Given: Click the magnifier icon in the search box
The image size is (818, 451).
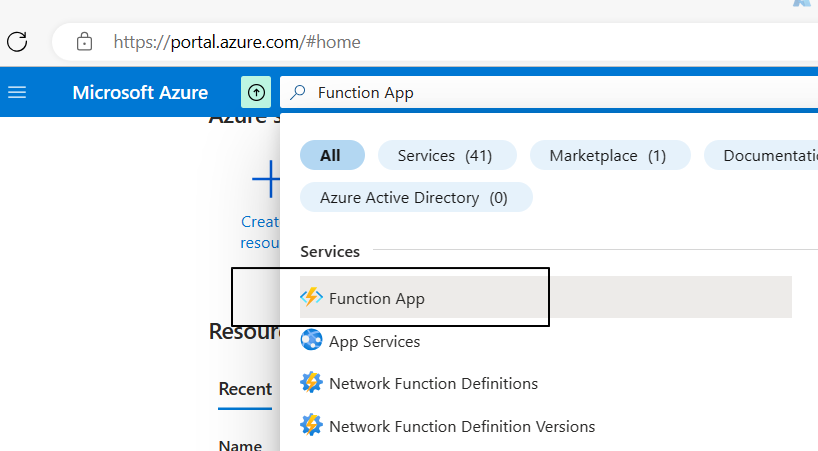Looking at the screenshot, I should click(x=297, y=93).
